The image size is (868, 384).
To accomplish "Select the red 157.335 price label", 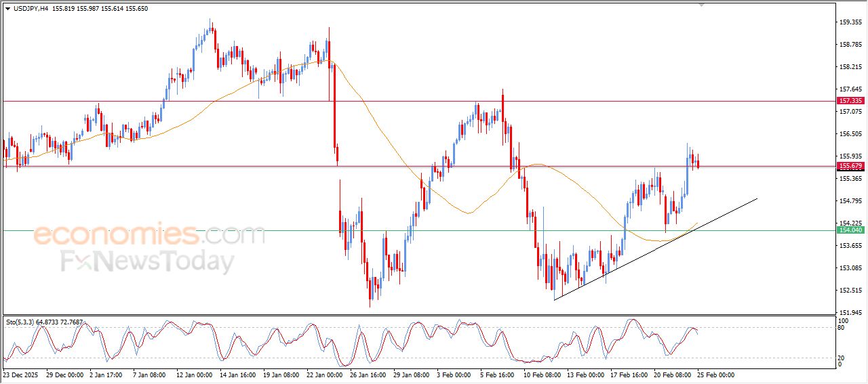I will (850, 101).
